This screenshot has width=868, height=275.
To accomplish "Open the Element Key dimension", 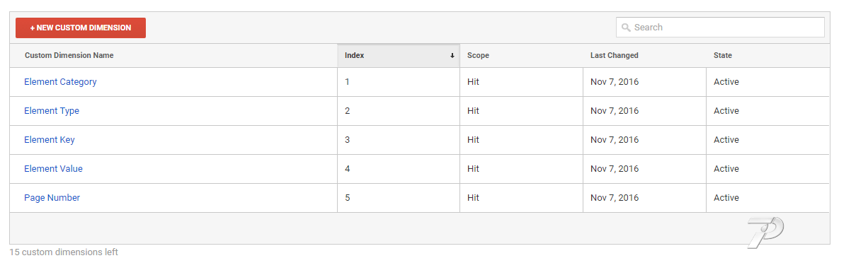I will coord(50,140).
